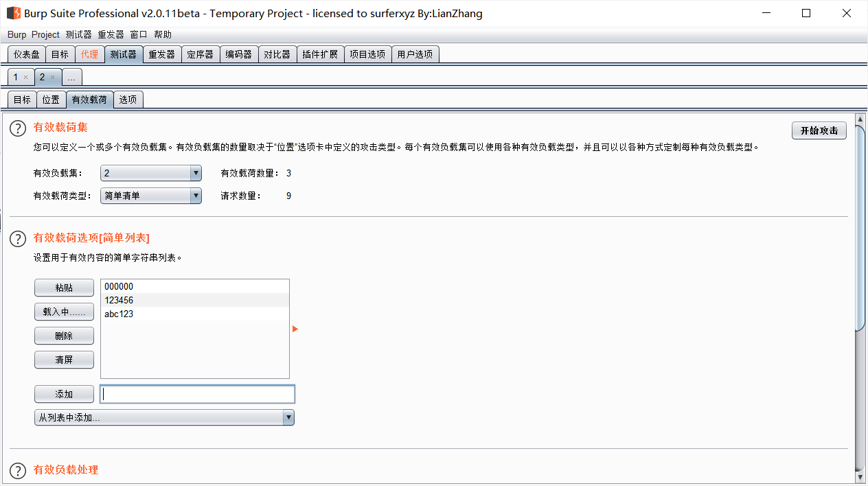
Task: Click the 添加 button
Action: (x=64, y=394)
